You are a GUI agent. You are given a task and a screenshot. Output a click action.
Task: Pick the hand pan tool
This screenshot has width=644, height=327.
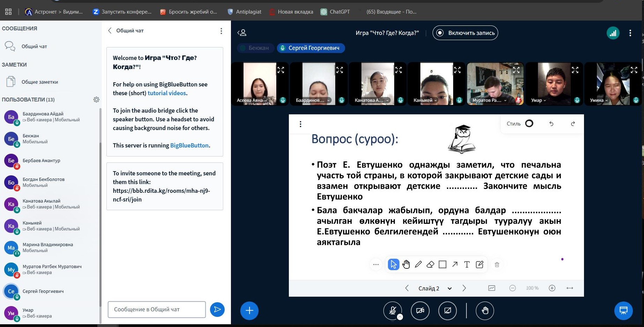pos(406,265)
